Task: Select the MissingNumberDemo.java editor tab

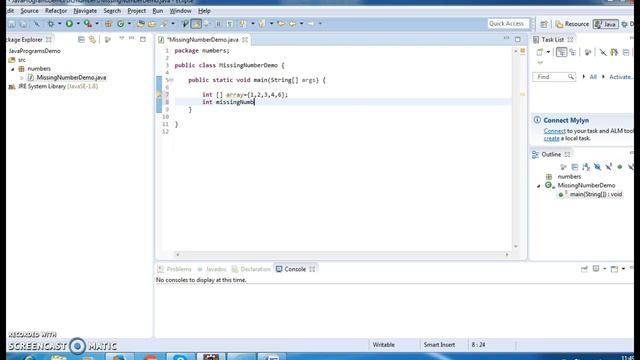Action: pyautogui.click(x=203, y=40)
